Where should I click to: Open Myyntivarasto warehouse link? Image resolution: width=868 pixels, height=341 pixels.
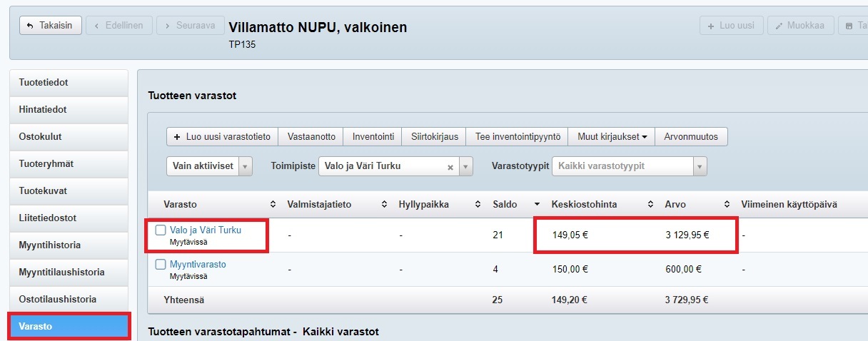tap(198, 265)
